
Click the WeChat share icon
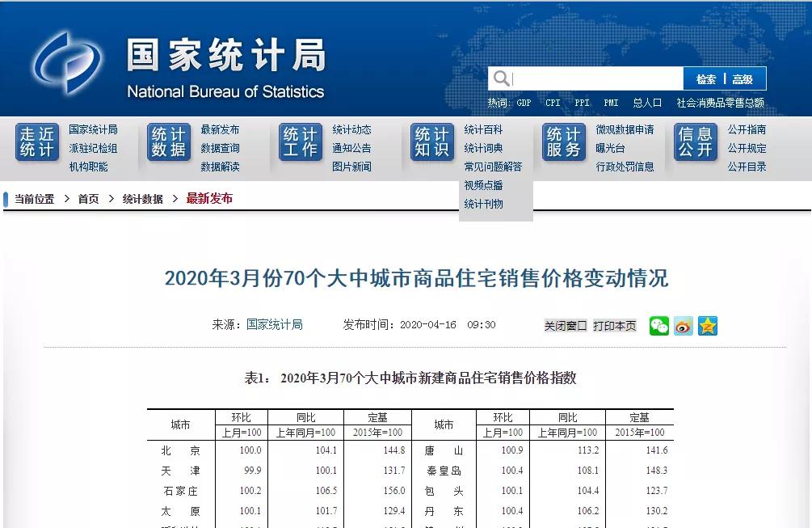point(659,326)
